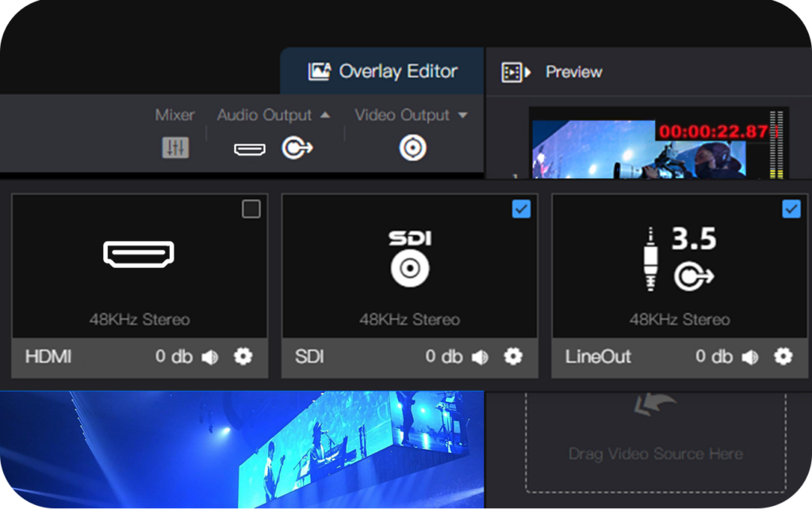Mute the SDI speaker icon

pos(481,358)
